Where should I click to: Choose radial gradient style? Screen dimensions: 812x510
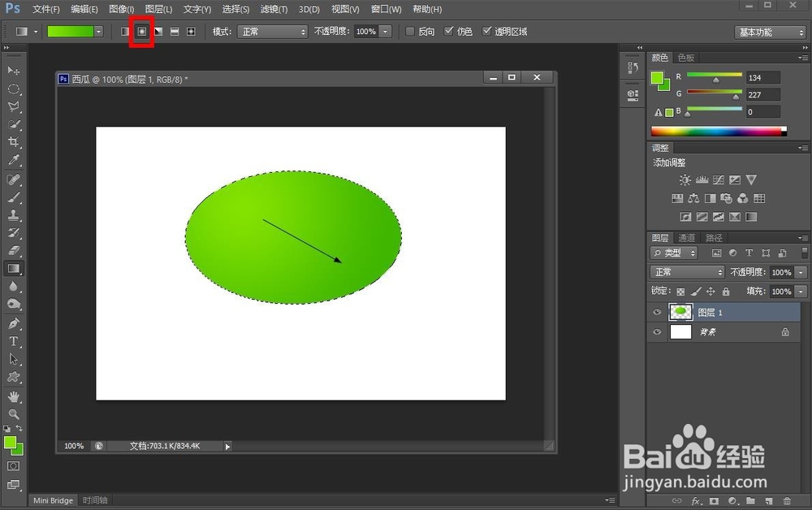coord(142,32)
